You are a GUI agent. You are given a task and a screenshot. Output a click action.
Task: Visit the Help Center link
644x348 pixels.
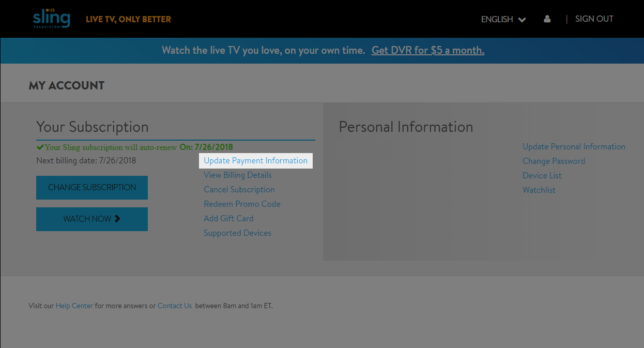(74, 306)
